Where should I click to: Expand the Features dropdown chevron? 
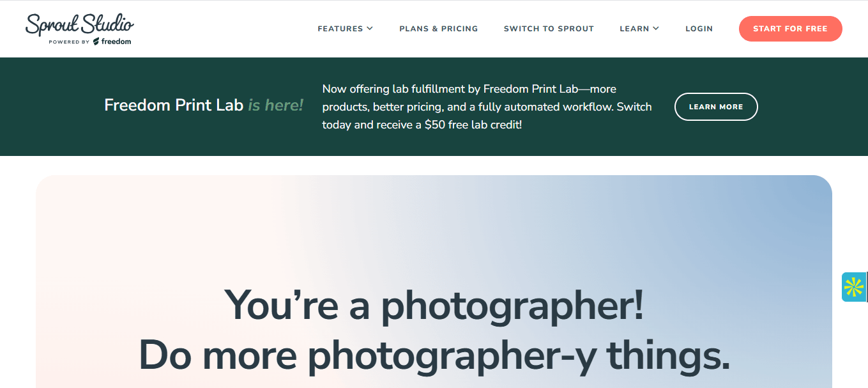click(x=370, y=29)
